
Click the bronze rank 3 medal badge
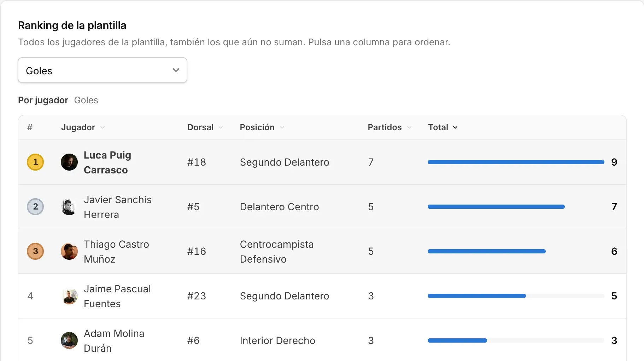pyautogui.click(x=35, y=251)
